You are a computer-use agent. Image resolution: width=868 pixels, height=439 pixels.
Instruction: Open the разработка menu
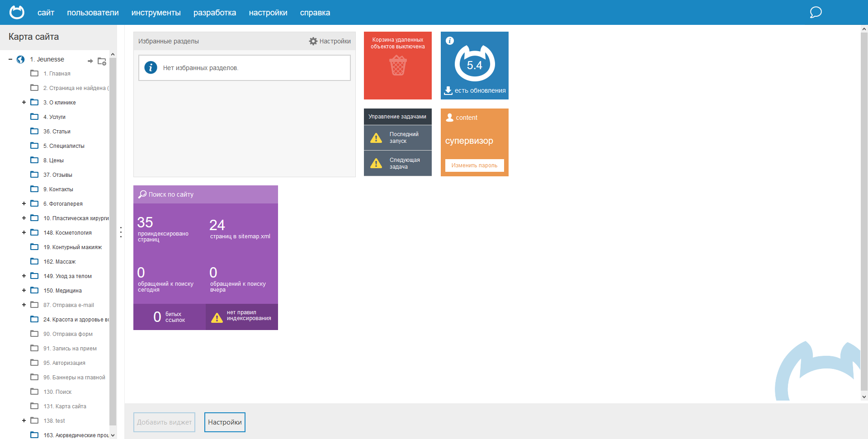tap(215, 13)
